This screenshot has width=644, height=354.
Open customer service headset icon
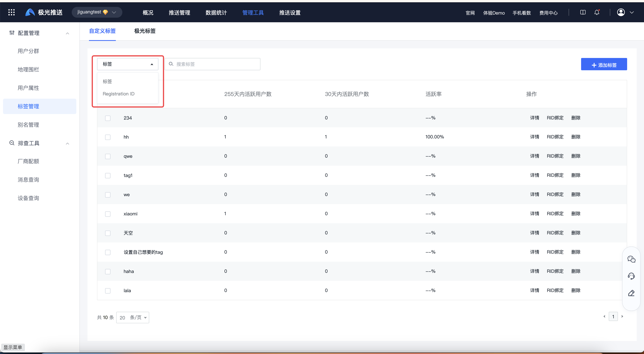tap(631, 276)
